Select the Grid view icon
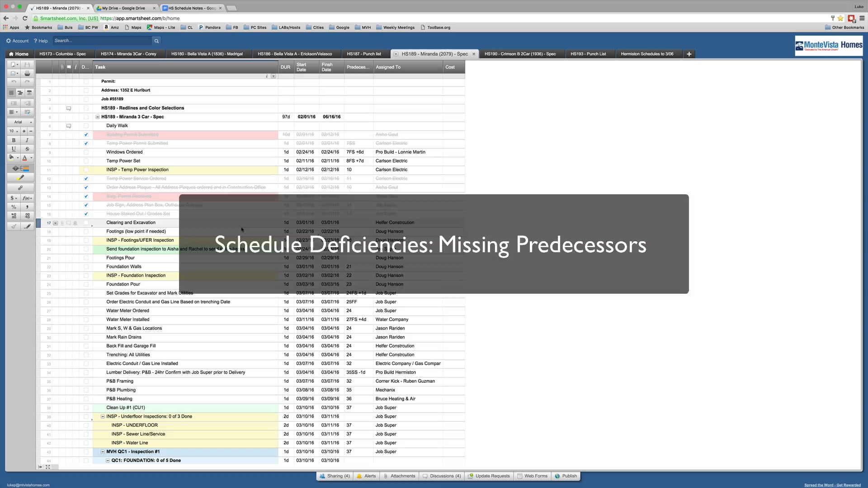 click(x=11, y=92)
